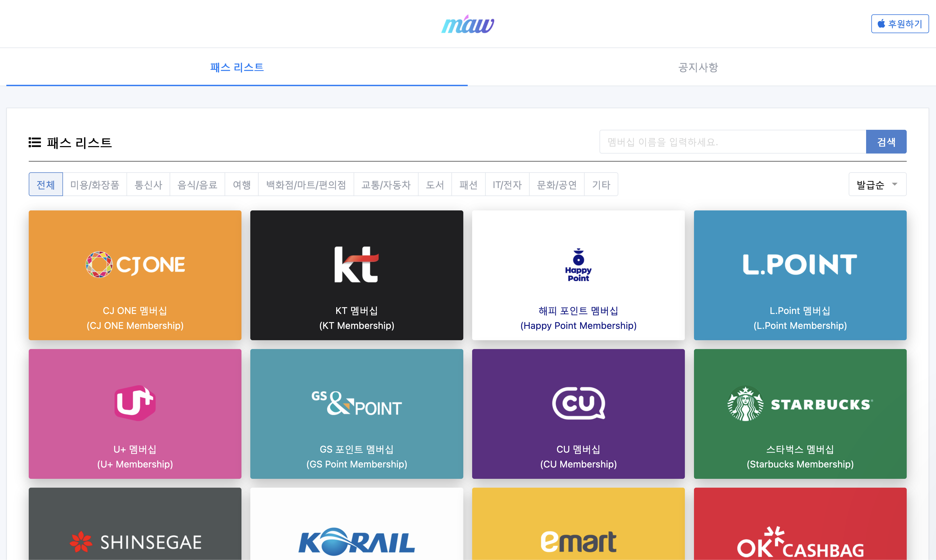
Task: Open the CU 멤버십 card
Action: (578, 414)
